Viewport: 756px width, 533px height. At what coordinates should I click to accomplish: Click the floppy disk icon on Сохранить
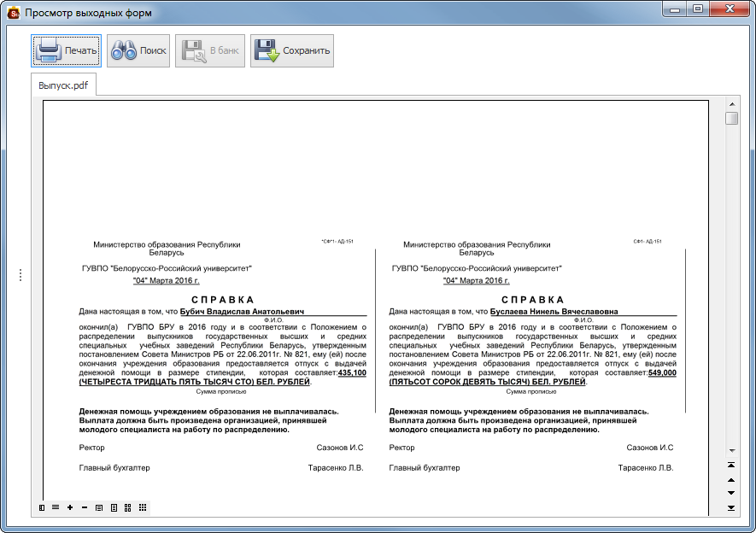267,50
